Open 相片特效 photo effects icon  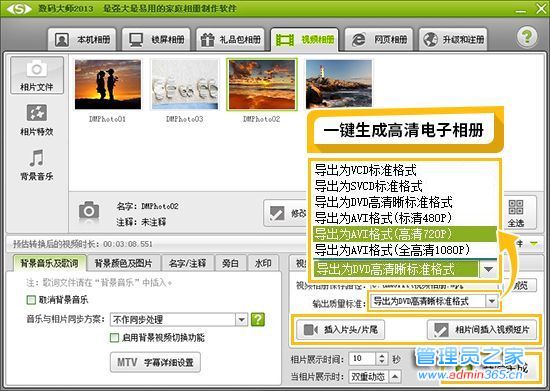[37, 120]
